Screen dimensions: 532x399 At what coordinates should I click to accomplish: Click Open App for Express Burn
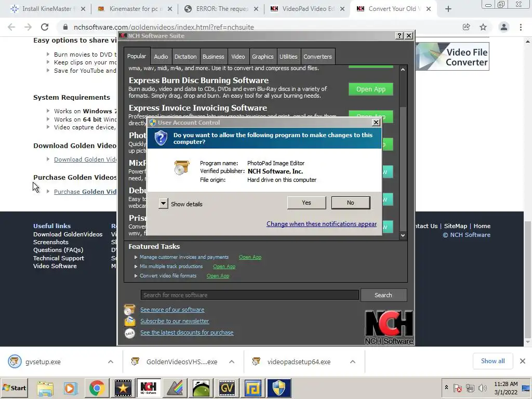pyautogui.click(x=371, y=89)
